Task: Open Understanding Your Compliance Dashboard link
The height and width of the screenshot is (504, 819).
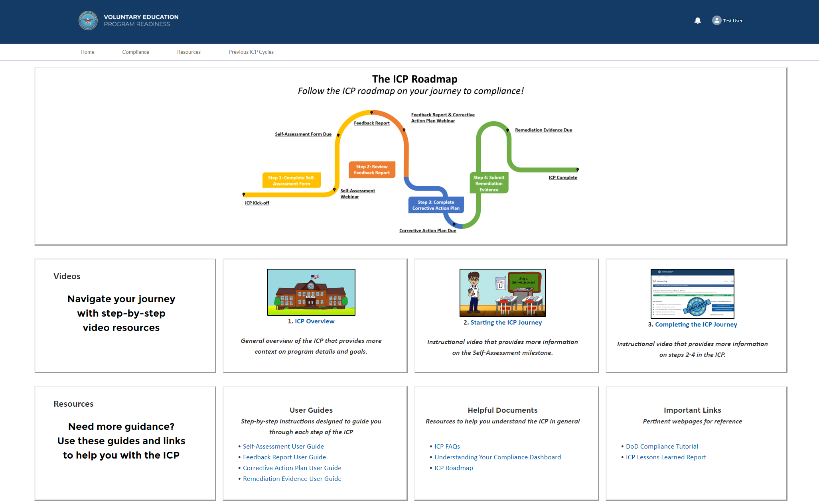Action: tap(497, 457)
